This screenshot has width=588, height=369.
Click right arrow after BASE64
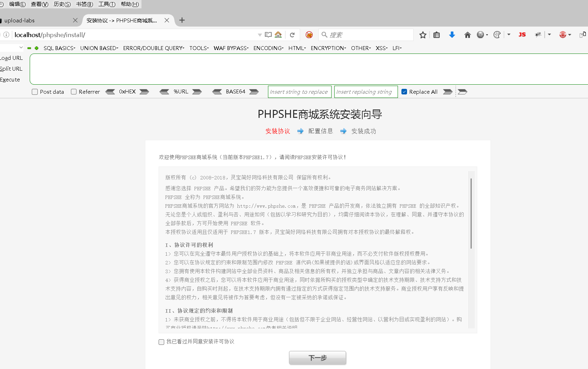coord(254,92)
